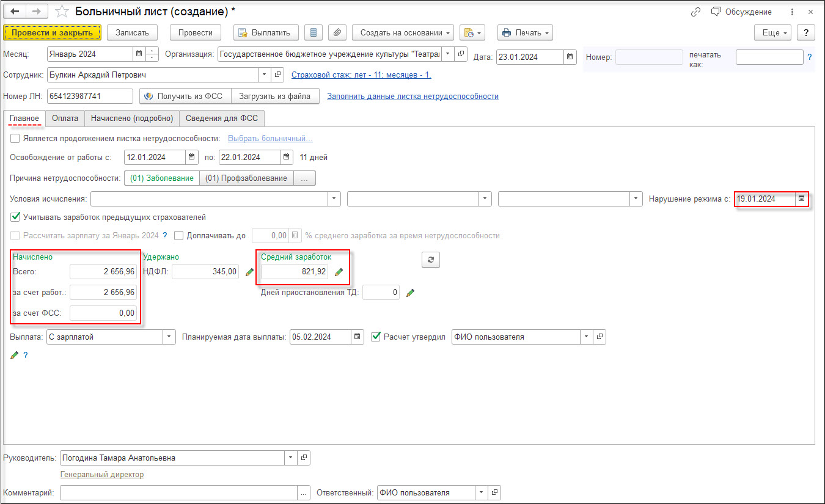Open the three-dot window menu
The width and height of the screenshot is (825, 504).
(793, 12)
